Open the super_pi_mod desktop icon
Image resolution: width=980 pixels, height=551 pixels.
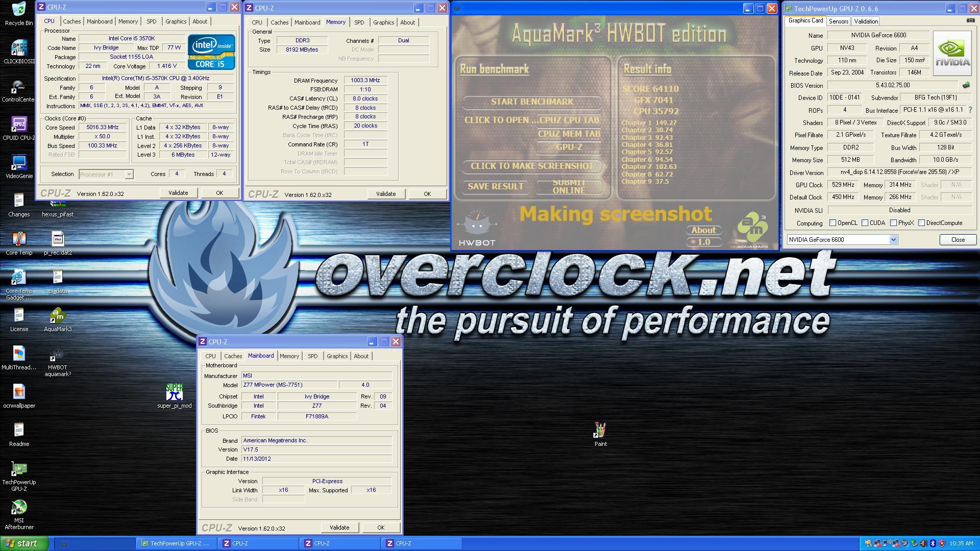click(x=175, y=396)
